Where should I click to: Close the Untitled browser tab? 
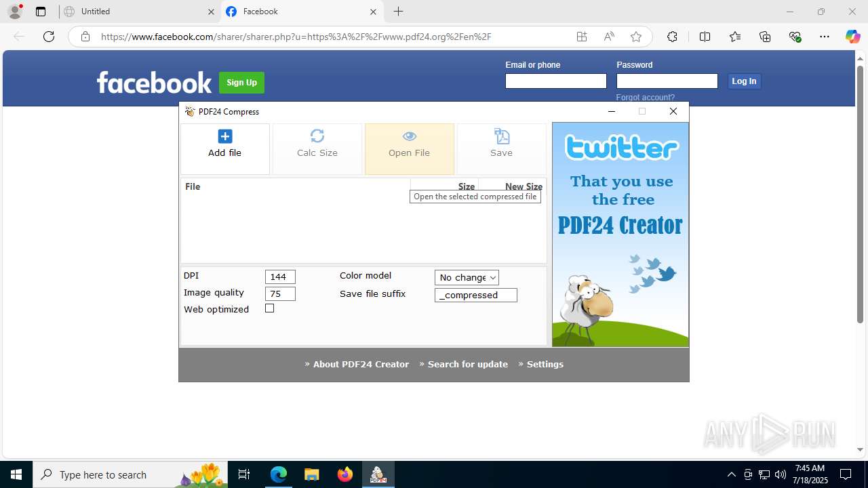(210, 12)
